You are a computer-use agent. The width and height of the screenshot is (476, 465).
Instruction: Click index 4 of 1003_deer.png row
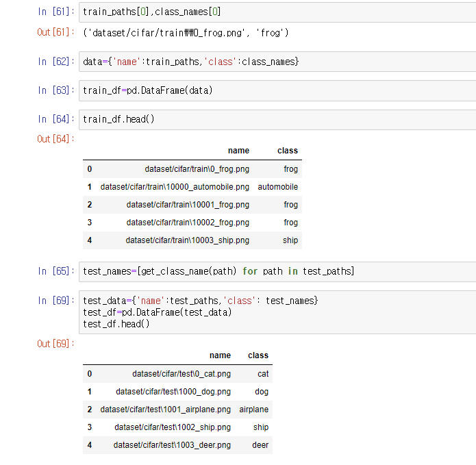coord(90,445)
